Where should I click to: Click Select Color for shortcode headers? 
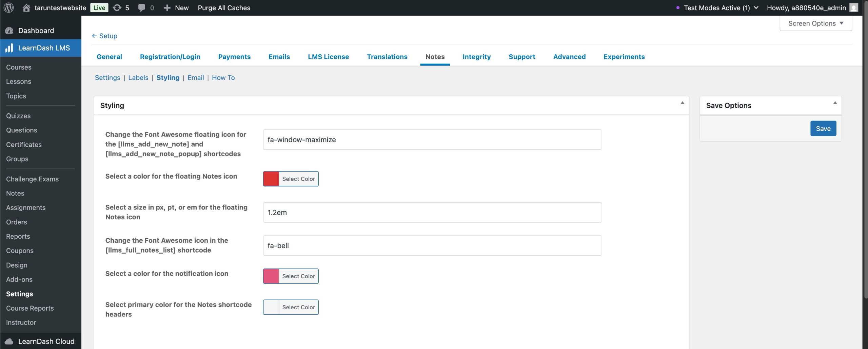point(298,307)
